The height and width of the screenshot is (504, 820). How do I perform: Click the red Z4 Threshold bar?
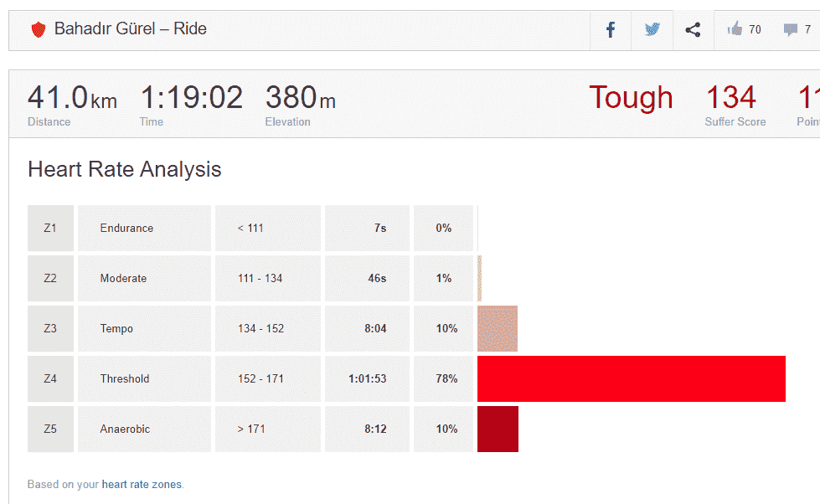pyautogui.click(x=631, y=378)
